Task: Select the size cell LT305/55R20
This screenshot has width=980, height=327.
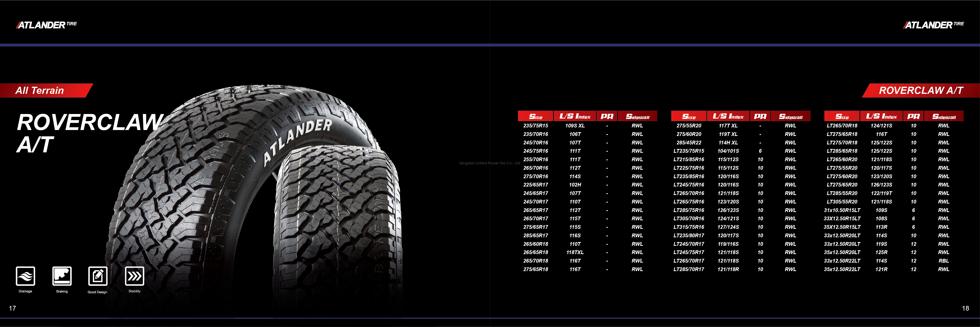Action: pyautogui.click(x=842, y=202)
